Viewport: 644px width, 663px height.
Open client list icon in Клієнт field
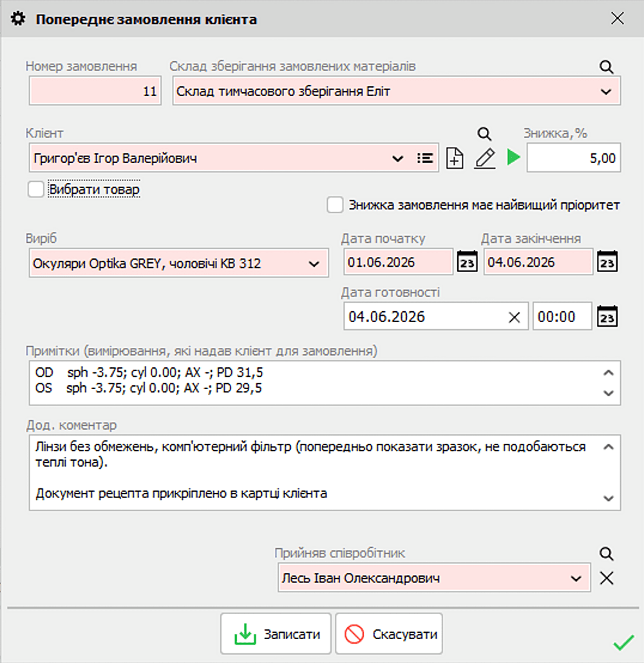click(424, 158)
